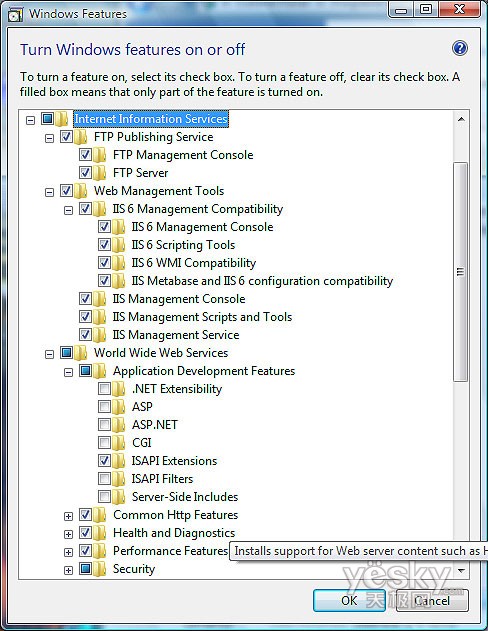Image resolution: width=488 pixels, height=631 pixels.
Task: Expand the Health and Diagnostics node
Action: [x=68, y=534]
